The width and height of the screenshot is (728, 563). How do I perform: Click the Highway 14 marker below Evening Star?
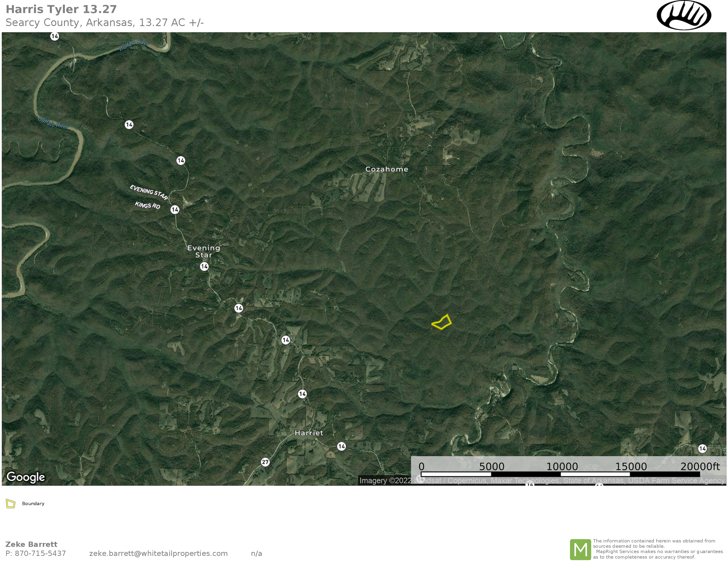pos(204,267)
